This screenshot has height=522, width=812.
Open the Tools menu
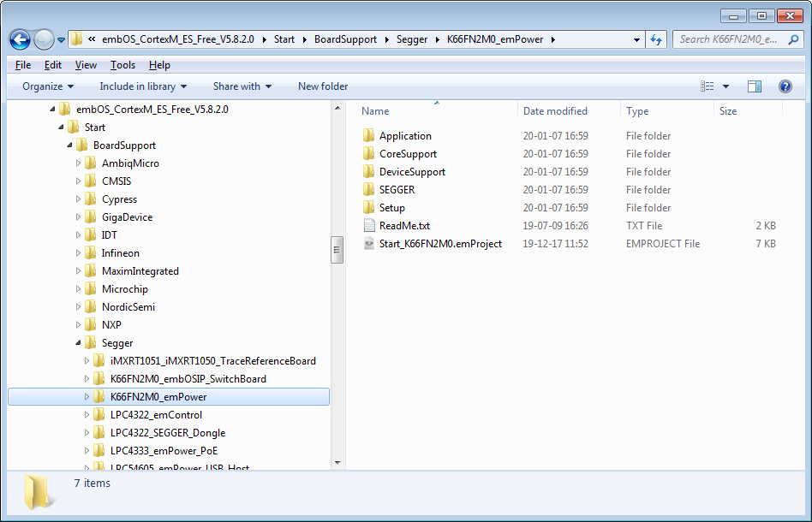point(122,64)
